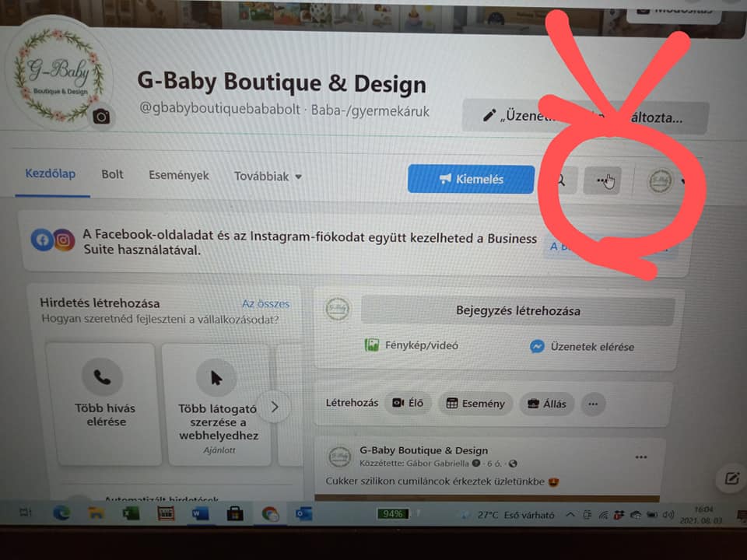
Task: Click the weather 27°C Eső várható widget
Action: 509,515
